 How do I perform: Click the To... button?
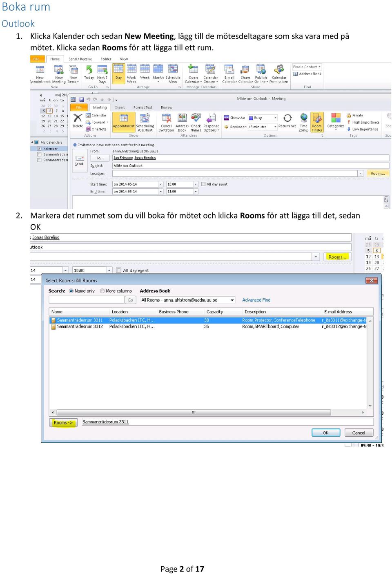[100, 158]
